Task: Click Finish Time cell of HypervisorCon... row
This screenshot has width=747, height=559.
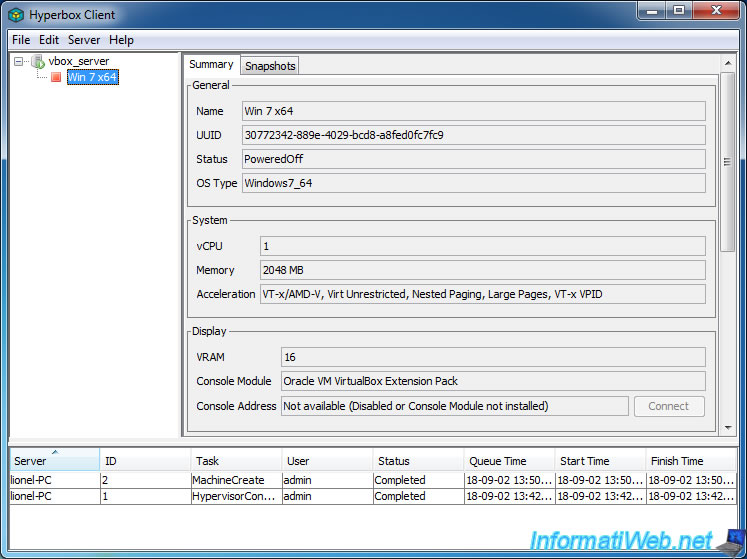Action: pyautogui.click(x=691, y=496)
